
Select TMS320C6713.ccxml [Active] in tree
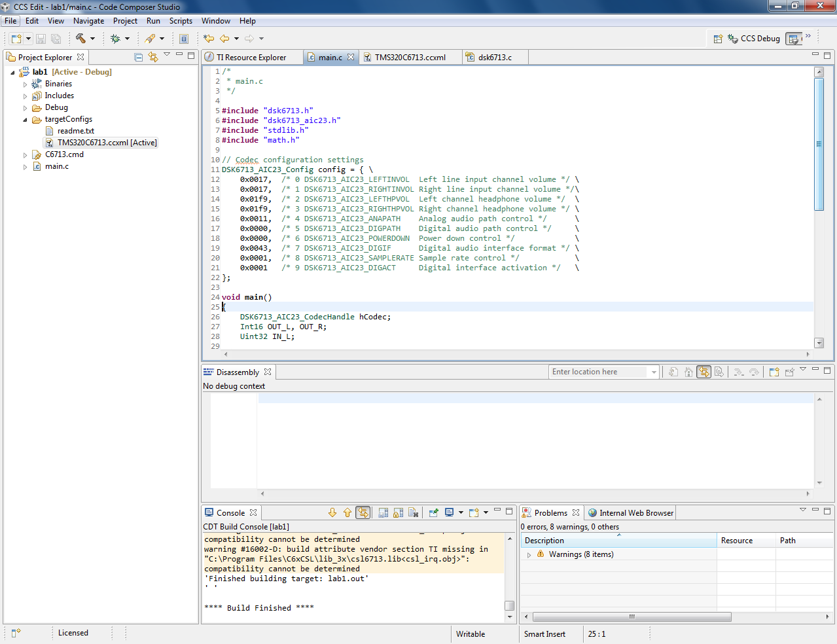click(107, 143)
